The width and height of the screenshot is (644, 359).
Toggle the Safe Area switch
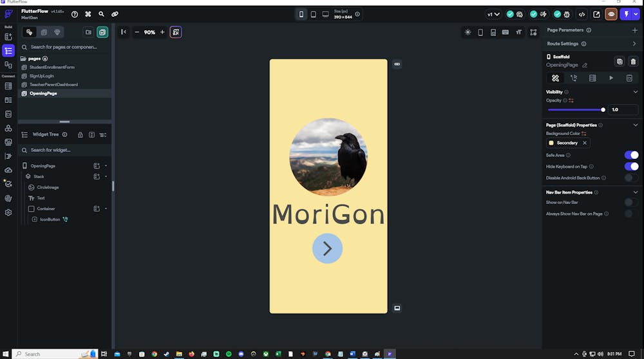coord(631,155)
